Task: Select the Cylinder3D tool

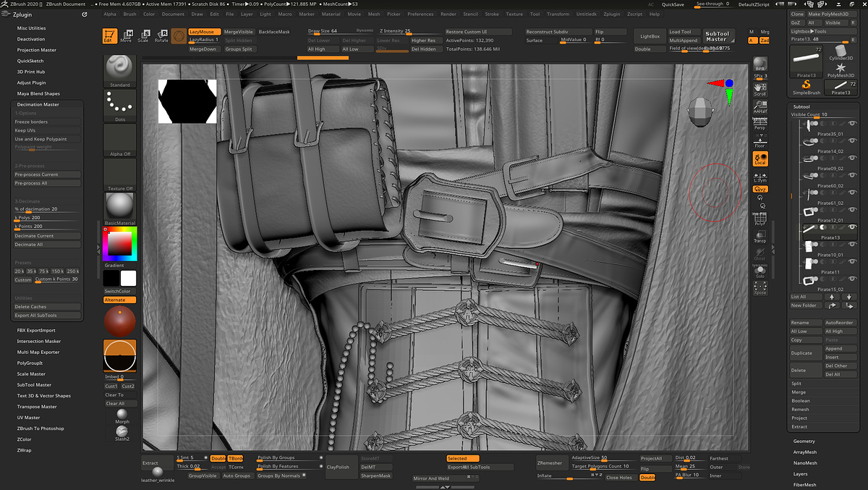Action: [841, 54]
